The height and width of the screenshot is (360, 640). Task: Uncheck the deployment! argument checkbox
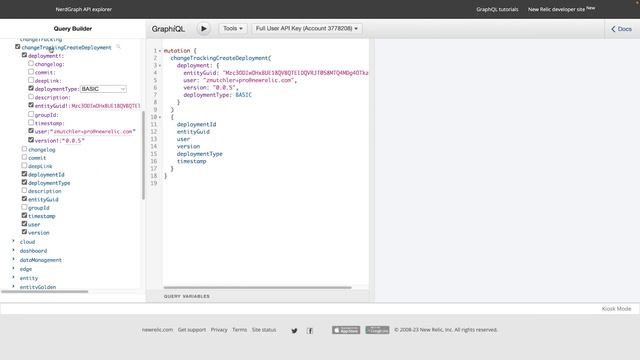24,55
